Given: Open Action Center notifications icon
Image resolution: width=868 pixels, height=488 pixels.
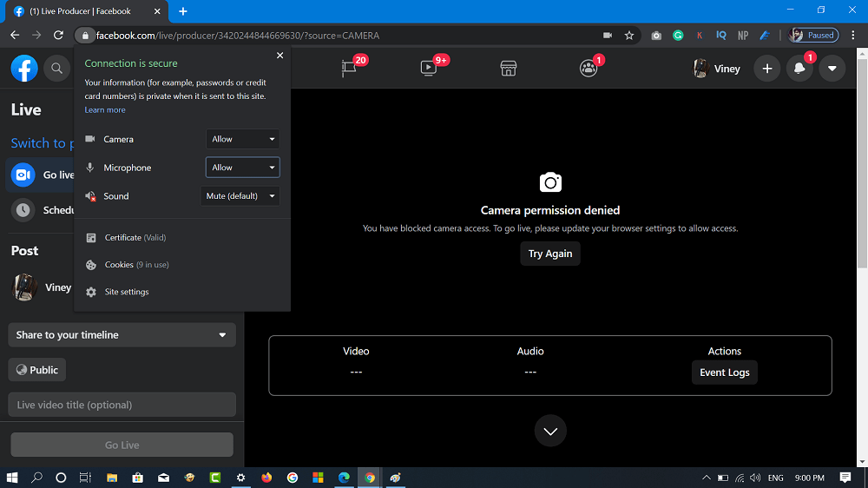Looking at the screenshot, I should pos(845,478).
